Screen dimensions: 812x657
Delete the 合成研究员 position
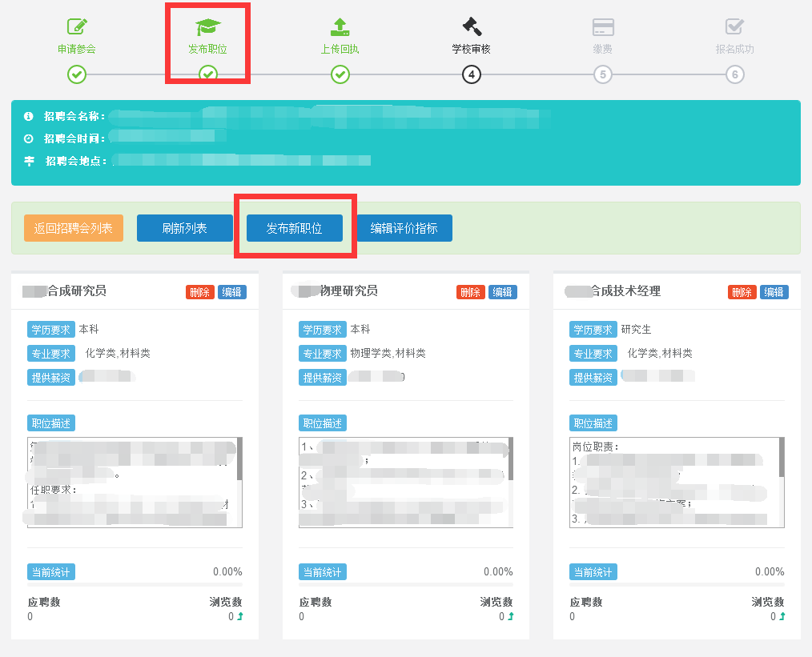(199, 292)
